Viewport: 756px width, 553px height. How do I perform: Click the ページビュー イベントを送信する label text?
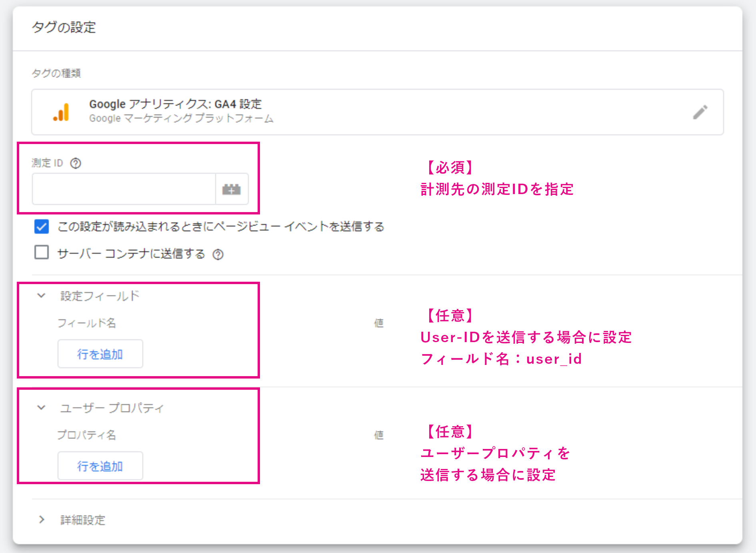[221, 227]
